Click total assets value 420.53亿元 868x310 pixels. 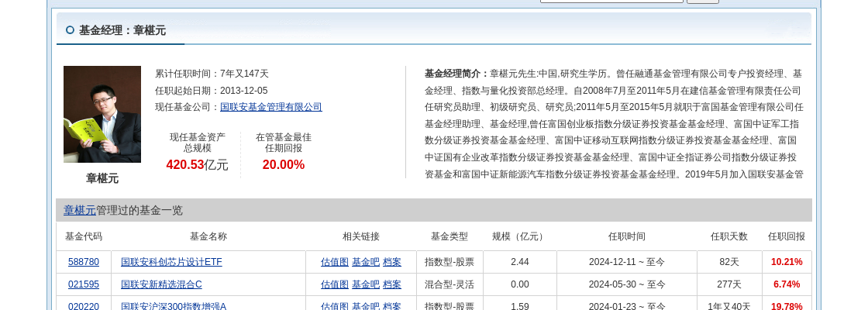pos(197,165)
